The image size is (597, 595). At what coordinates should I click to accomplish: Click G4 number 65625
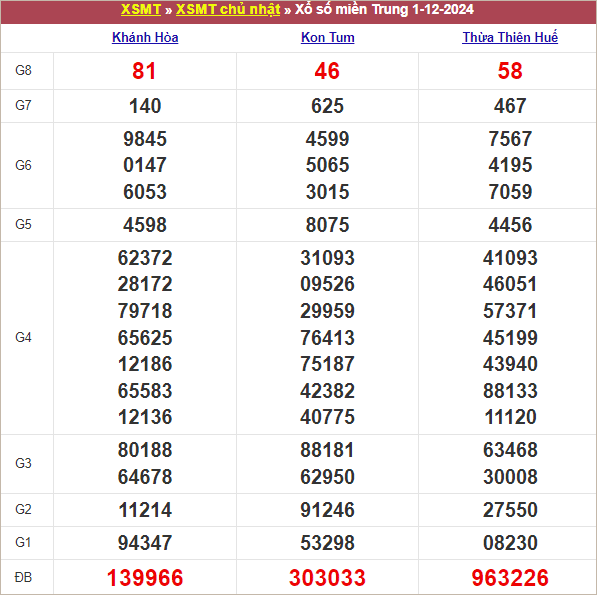145,338
